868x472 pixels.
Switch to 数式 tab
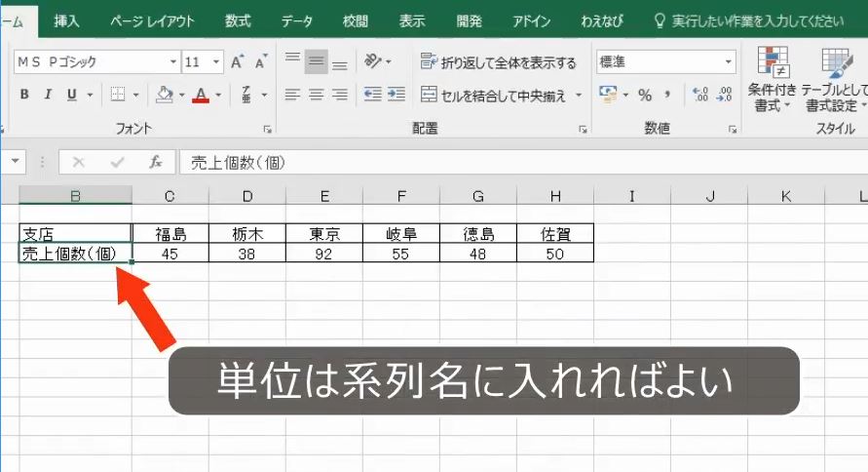(x=238, y=21)
